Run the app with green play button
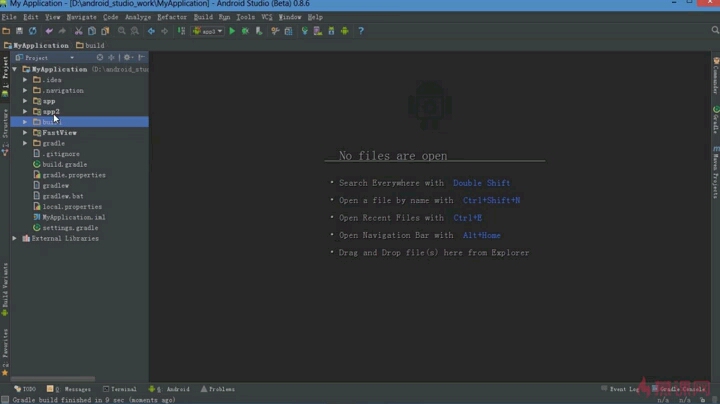Screen dimensions: 720x404 (232, 31)
